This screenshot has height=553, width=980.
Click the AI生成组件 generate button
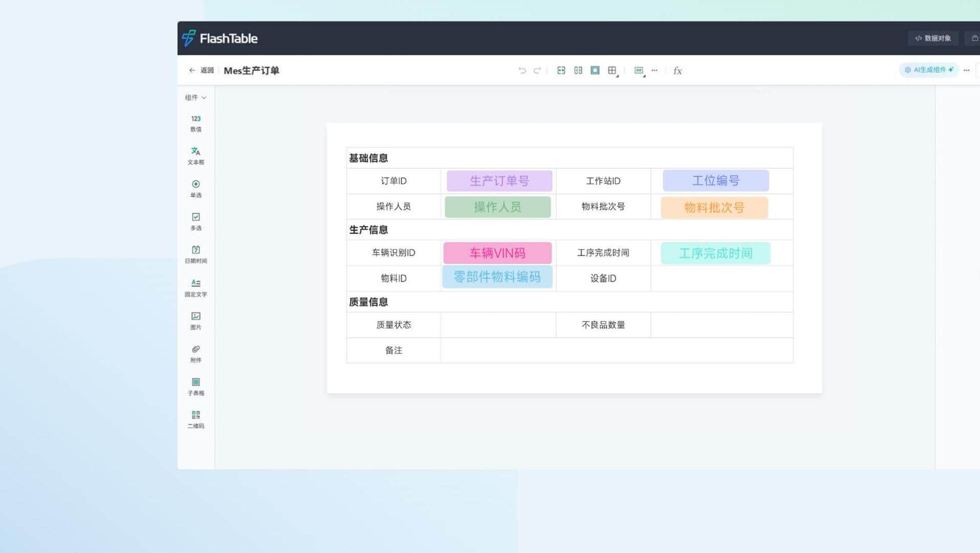(928, 70)
